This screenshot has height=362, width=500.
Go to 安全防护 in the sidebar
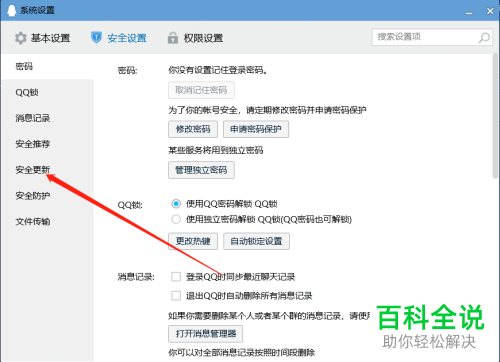[x=47, y=196]
